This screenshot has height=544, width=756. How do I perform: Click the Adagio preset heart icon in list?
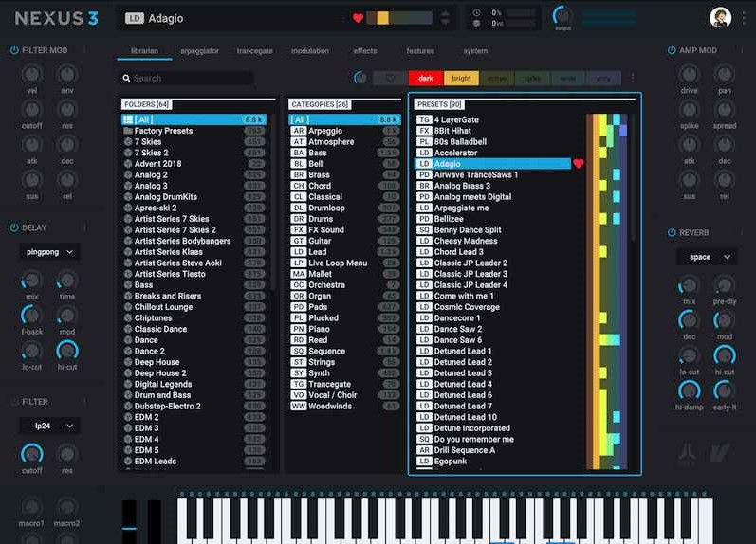tap(579, 164)
